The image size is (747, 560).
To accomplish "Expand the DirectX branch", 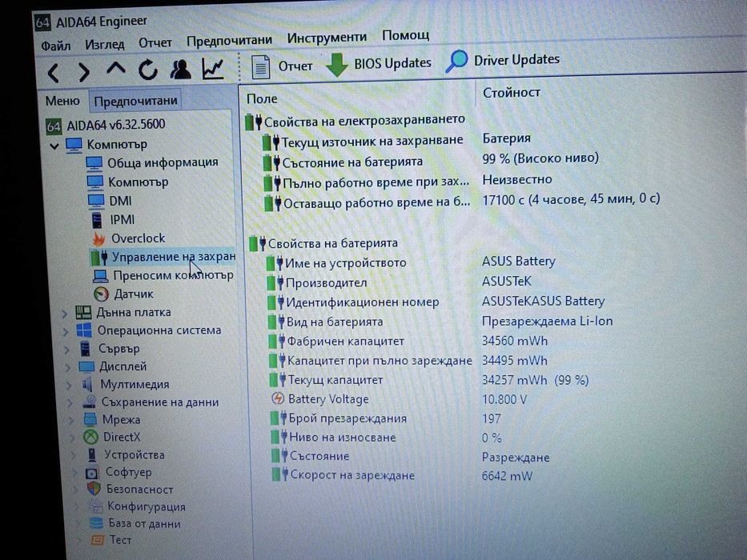I will pyautogui.click(x=74, y=438).
